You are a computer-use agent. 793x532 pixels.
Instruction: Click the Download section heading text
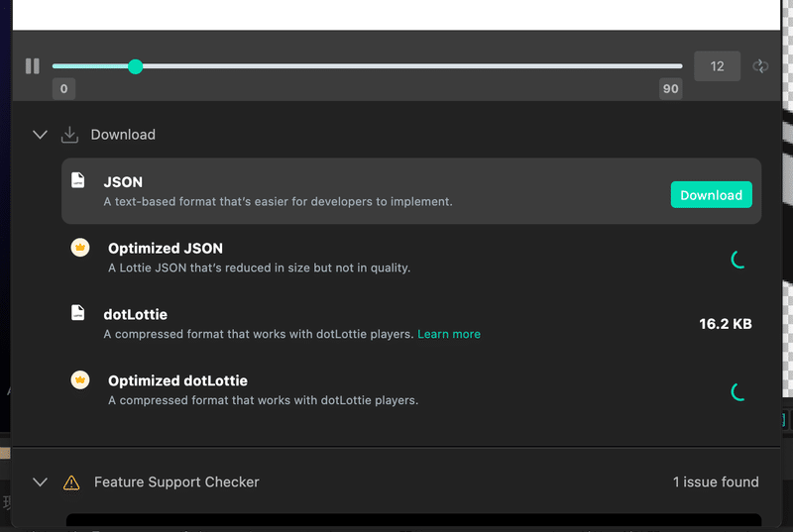pos(123,135)
